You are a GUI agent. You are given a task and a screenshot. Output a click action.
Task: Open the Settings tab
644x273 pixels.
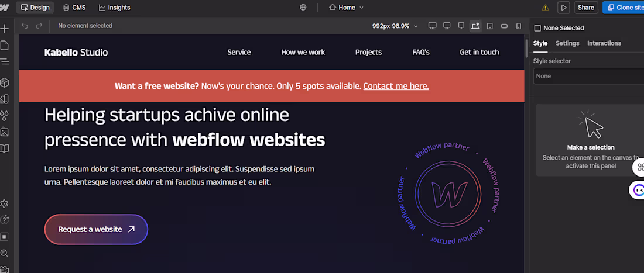567,43
